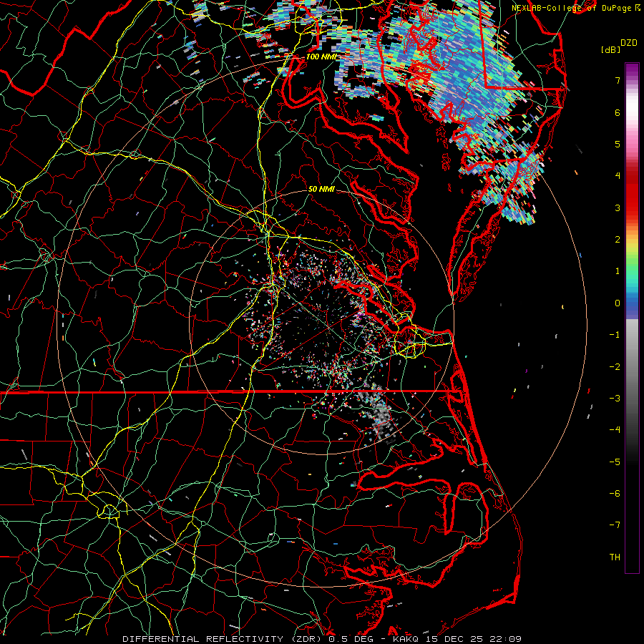Click the TH threshold label on legend
This screenshot has height=644, width=644.
click(615, 557)
